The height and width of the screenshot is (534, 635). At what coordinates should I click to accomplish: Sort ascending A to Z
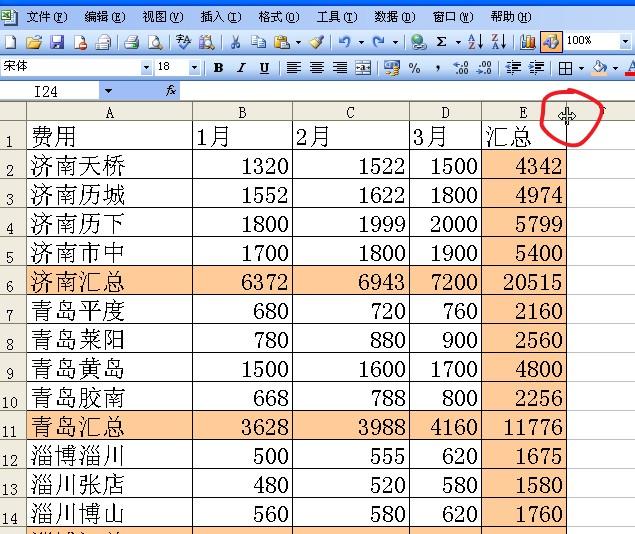click(x=475, y=42)
